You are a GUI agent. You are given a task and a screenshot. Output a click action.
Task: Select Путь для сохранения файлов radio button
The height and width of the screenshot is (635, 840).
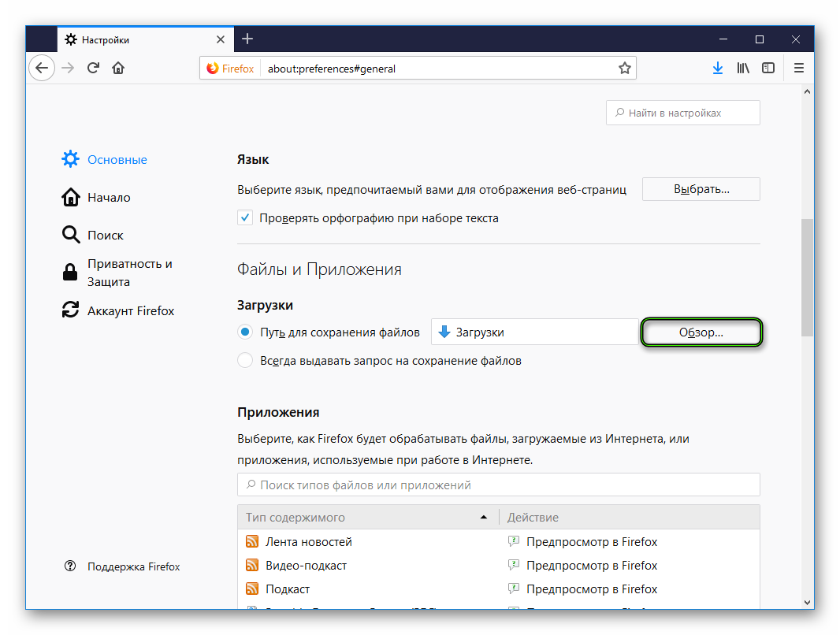pos(245,332)
